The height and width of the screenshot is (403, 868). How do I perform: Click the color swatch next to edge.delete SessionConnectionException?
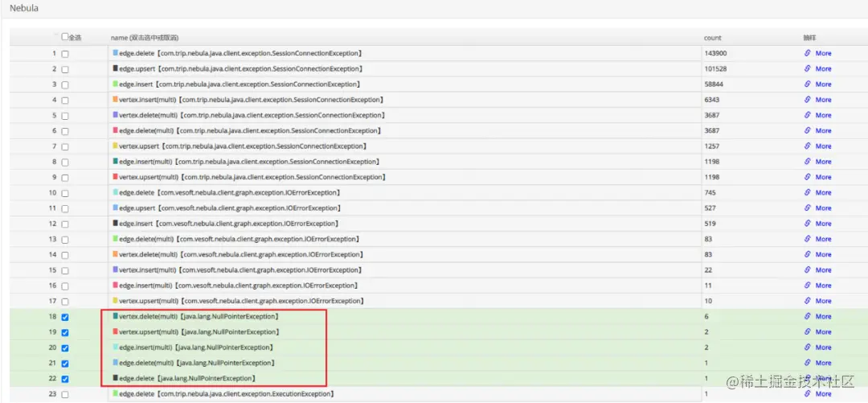point(116,52)
